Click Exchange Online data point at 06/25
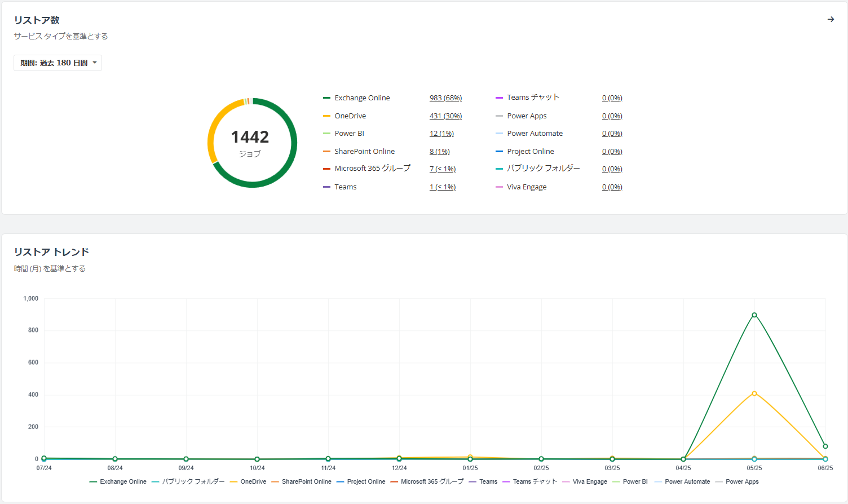The height and width of the screenshot is (504, 848). (x=825, y=446)
